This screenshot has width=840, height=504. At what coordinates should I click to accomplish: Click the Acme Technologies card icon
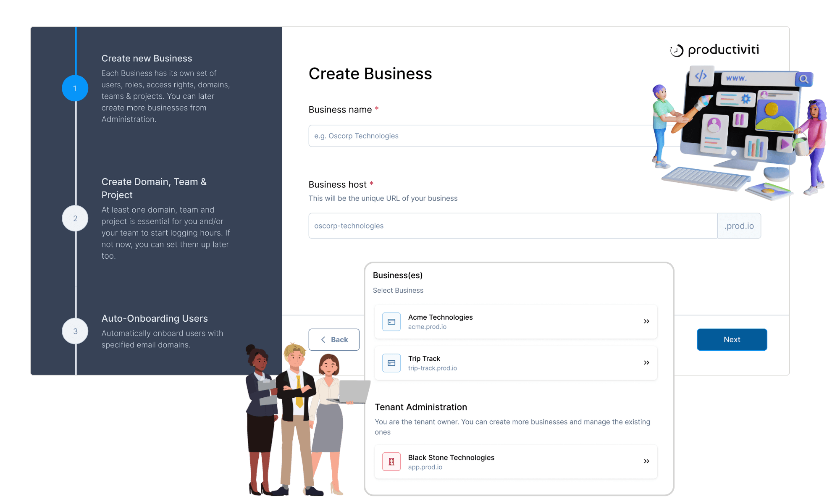coord(391,322)
